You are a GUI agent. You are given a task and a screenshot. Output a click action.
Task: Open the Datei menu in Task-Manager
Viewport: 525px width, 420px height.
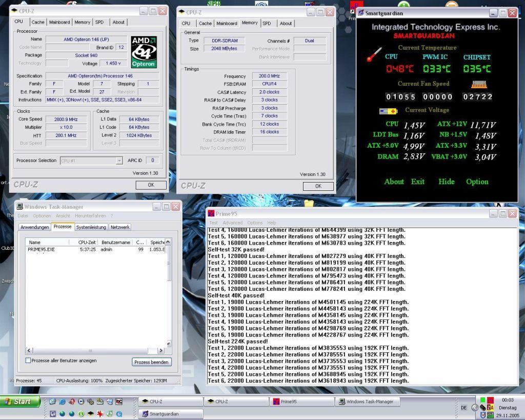23,216
